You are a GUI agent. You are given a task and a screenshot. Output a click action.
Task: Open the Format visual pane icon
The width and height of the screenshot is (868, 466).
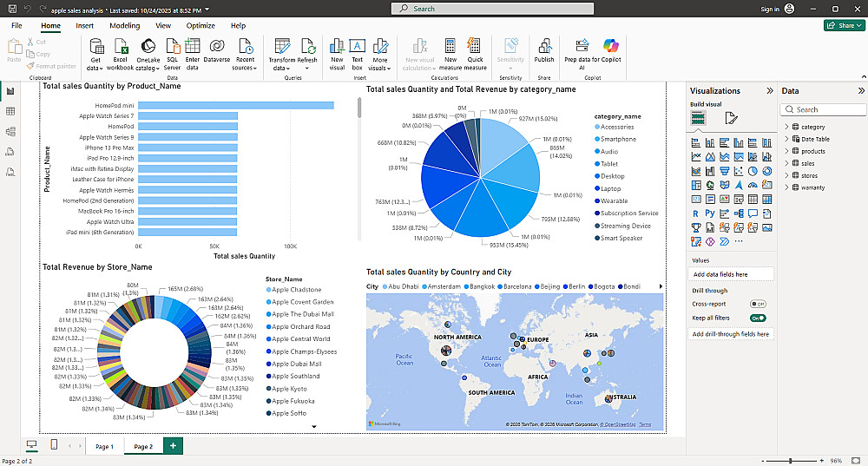click(x=731, y=118)
